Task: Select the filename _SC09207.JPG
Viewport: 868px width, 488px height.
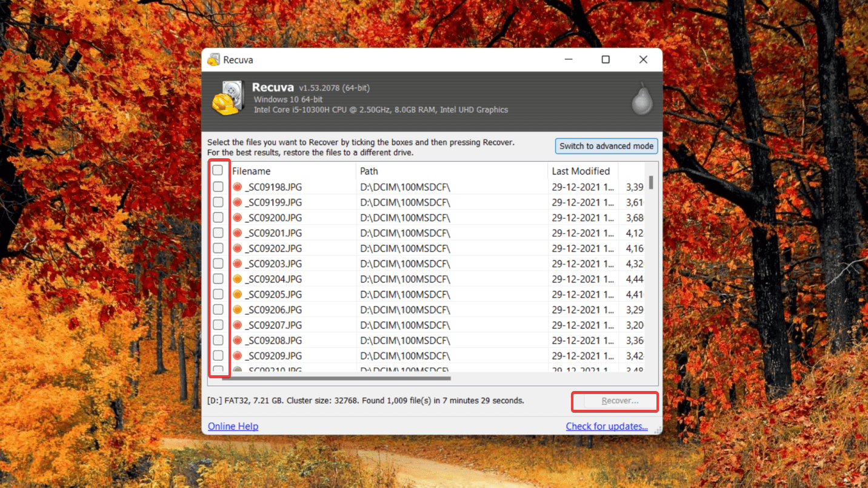Action: tap(273, 325)
